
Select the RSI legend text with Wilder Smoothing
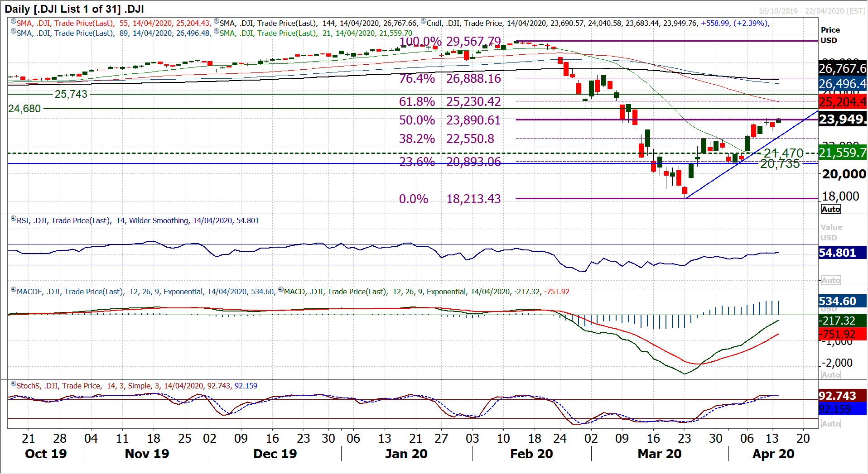[138, 220]
